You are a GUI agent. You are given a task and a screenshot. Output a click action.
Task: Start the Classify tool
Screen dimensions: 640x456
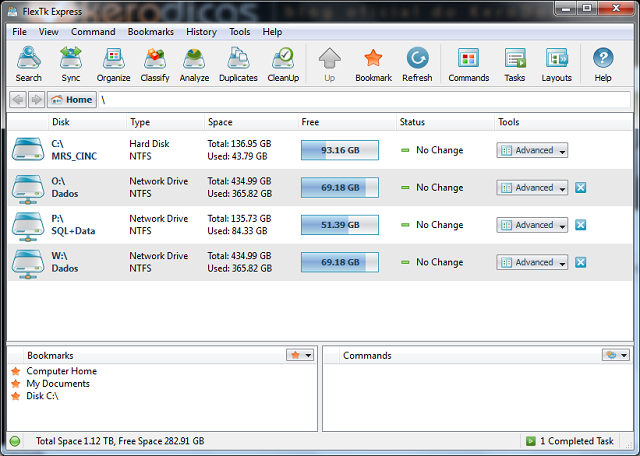[x=155, y=64]
